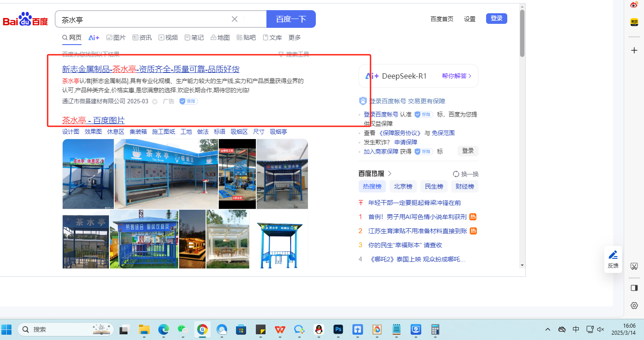The image size is (644, 340).
Task: Open the 贴吧 tab
Action: tap(246, 38)
